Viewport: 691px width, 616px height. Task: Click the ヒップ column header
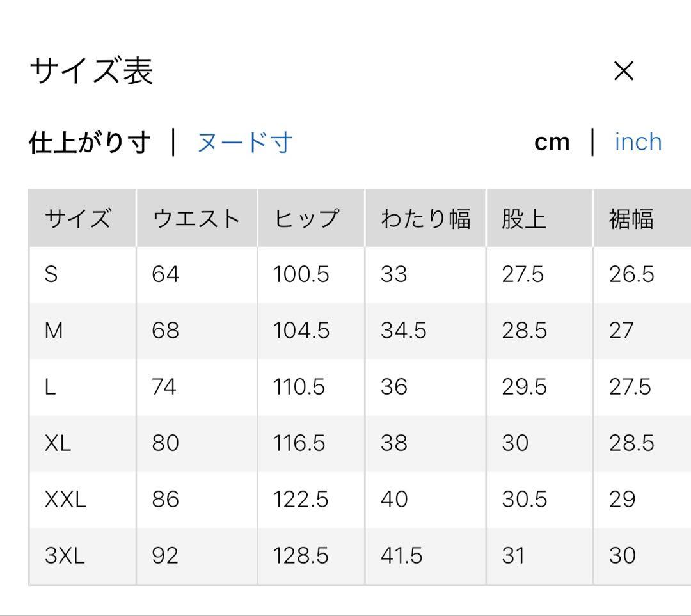click(x=306, y=219)
